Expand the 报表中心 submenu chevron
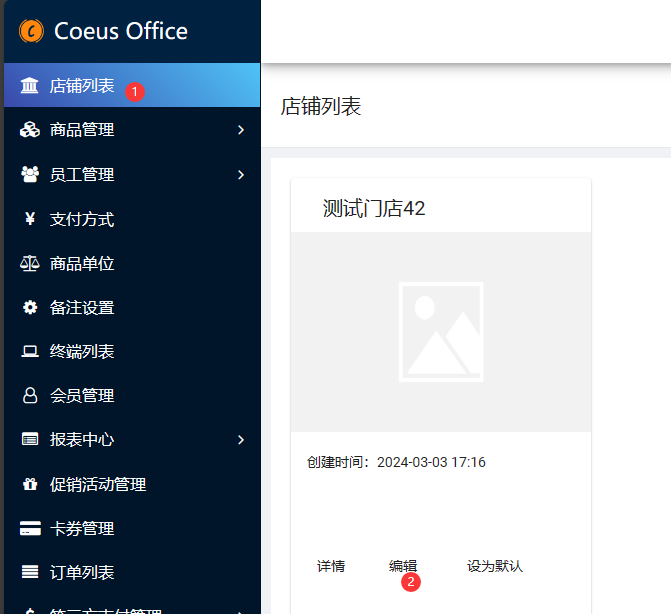Image resolution: width=671 pixels, height=614 pixels. [x=241, y=439]
